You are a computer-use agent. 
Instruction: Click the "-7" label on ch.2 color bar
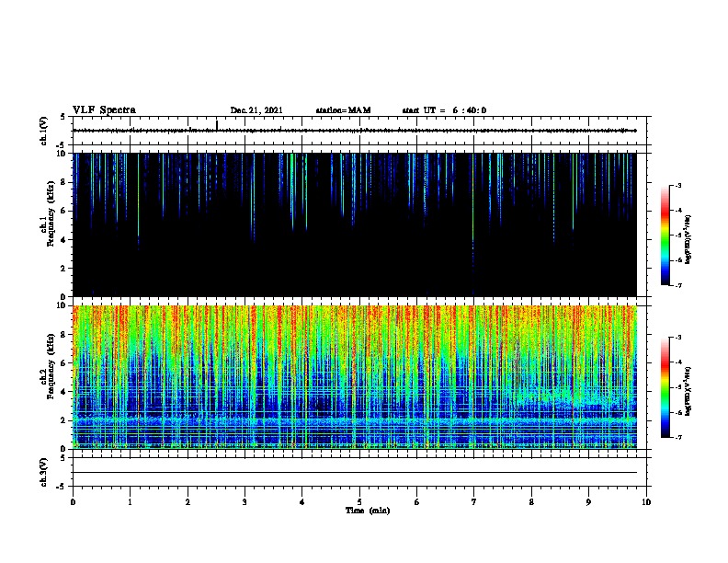click(x=677, y=438)
